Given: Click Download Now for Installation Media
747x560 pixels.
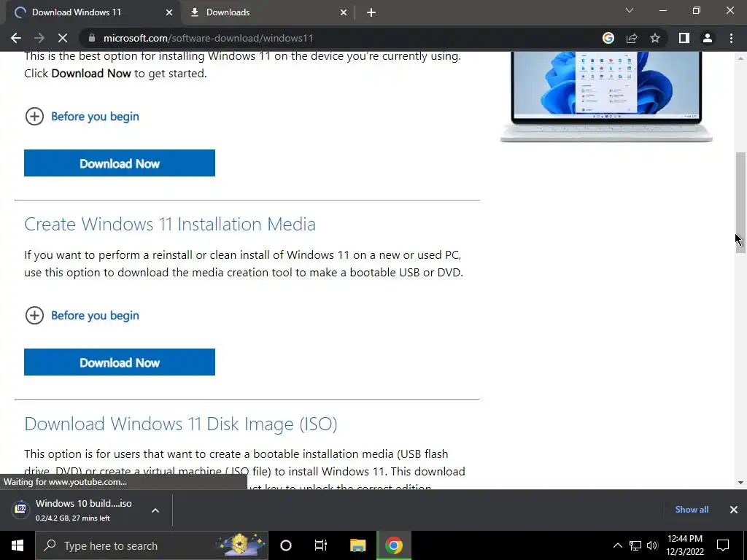Looking at the screenshot, I should (x=120, y=362).
